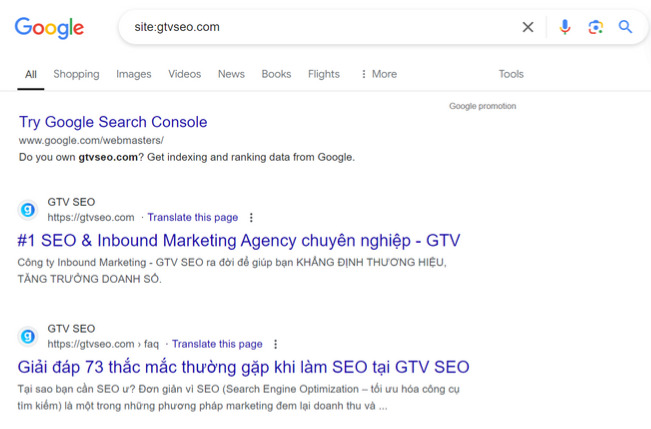
Task: Click GTV SEO favicon of FAQ result
Action: [x=28, y=336]
